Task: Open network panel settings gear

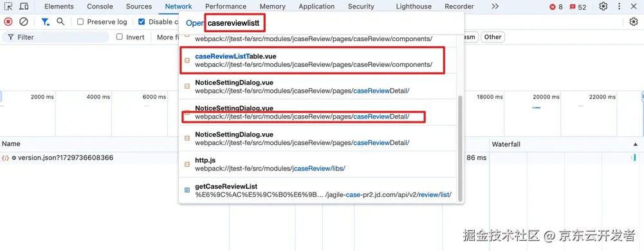Action: tap(634, 22)
